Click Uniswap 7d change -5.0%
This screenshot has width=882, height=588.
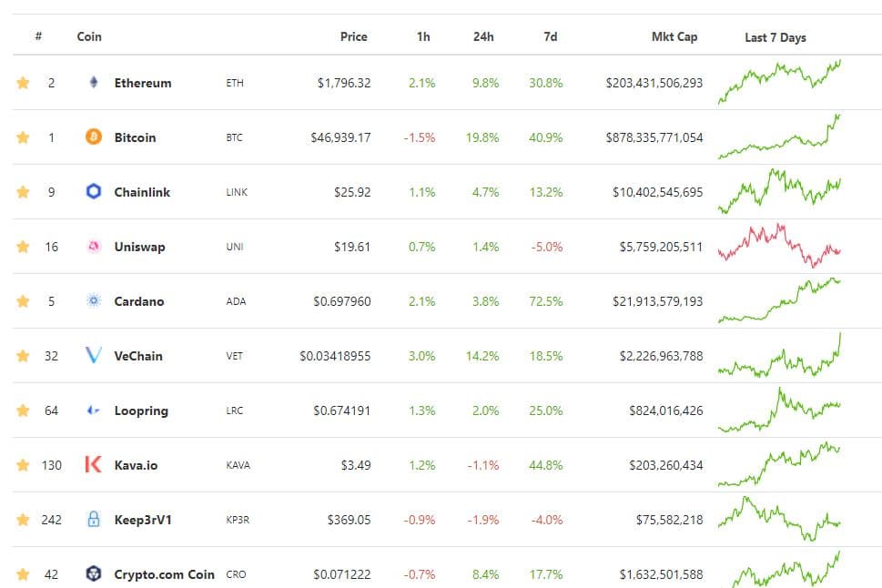(x=547, y=247)
